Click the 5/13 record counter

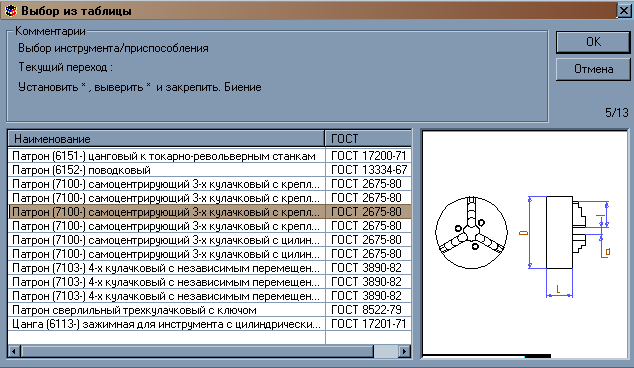[617, 112]
